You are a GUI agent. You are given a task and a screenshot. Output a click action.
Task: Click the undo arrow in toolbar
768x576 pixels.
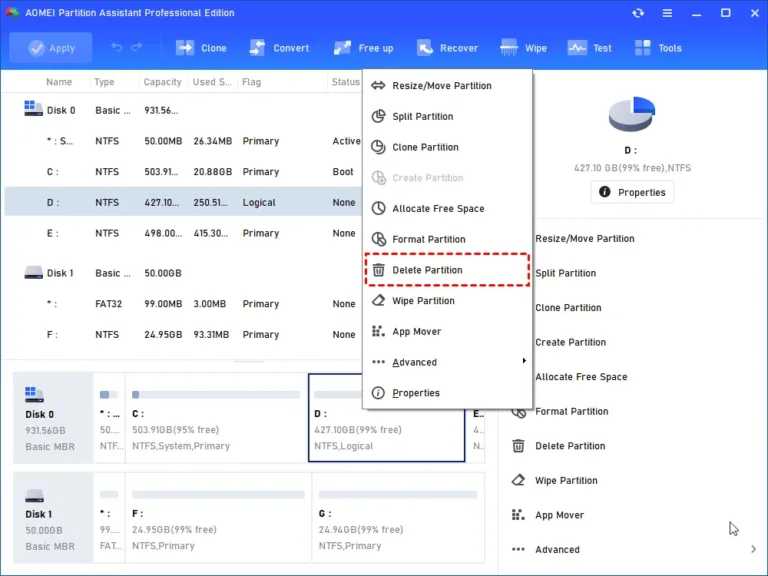click(117, 48)
